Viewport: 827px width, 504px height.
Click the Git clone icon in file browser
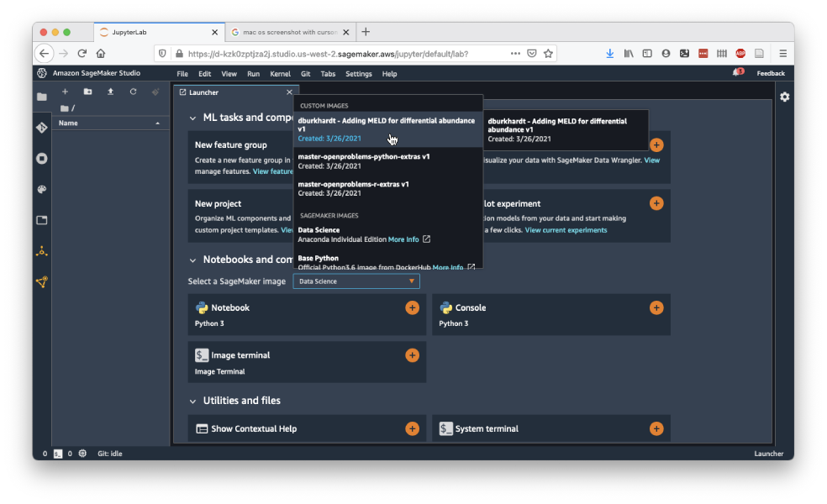tap(155, 92)
